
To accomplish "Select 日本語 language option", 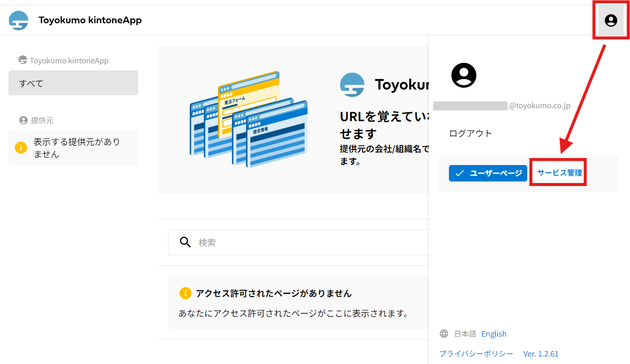I will tap(465, 334).
